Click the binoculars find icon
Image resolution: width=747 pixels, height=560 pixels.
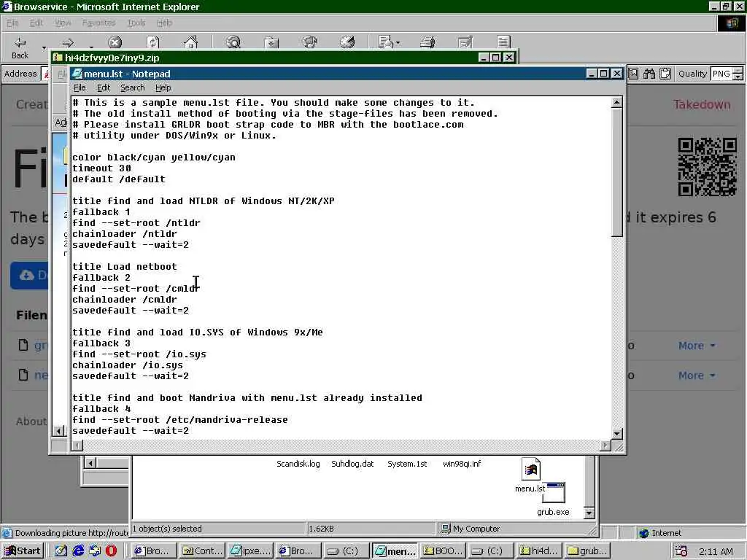coord(649,74)
